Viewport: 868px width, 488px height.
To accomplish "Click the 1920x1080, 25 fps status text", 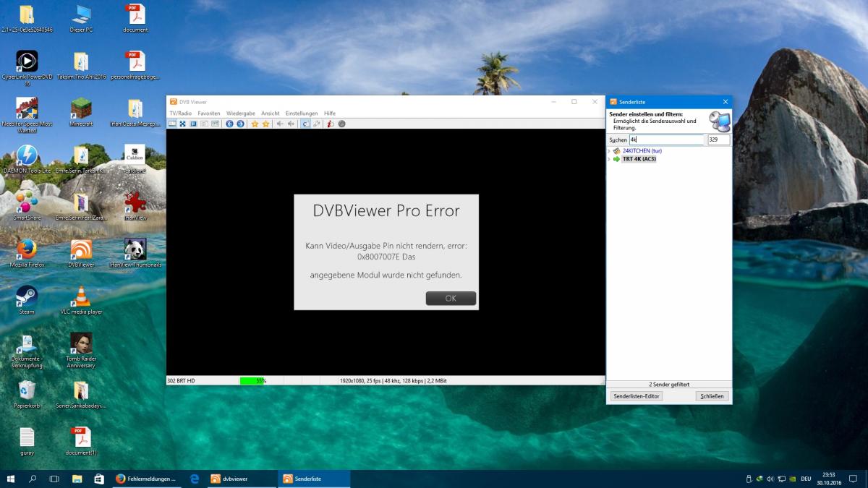I will pyautogui.click(x=393, y=380).
